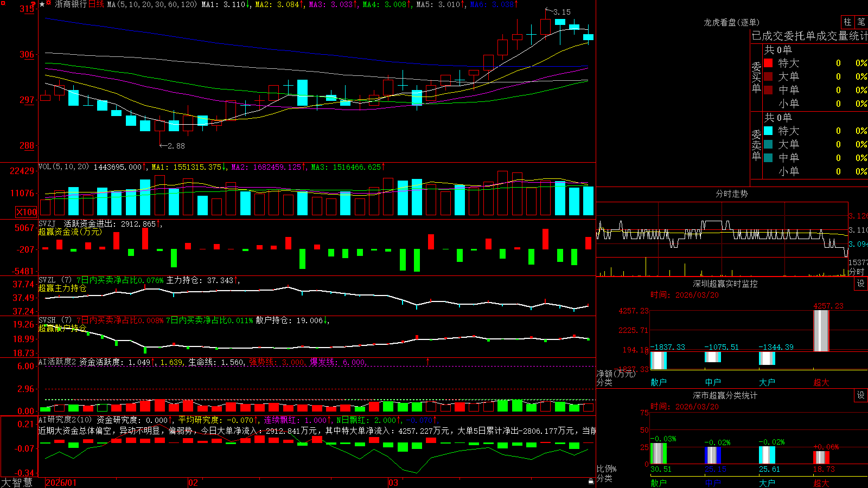Click the 日线 period label
The width and height of the screenshot is (868, 488).
pos(96,4)
